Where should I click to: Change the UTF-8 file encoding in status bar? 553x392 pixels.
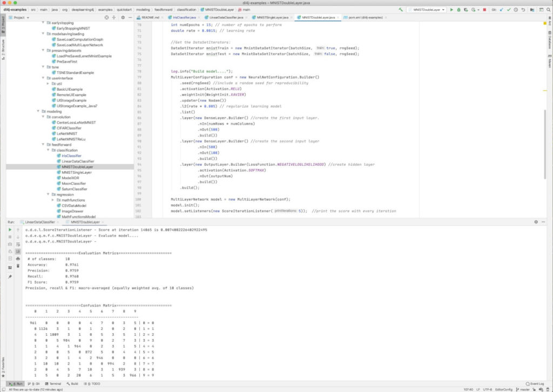pos(487,389)
